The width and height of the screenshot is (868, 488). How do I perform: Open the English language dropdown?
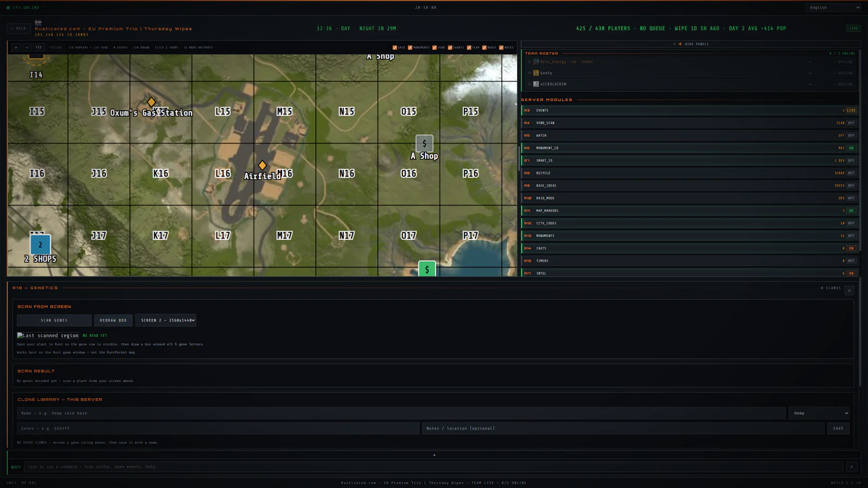coord(833,8)
